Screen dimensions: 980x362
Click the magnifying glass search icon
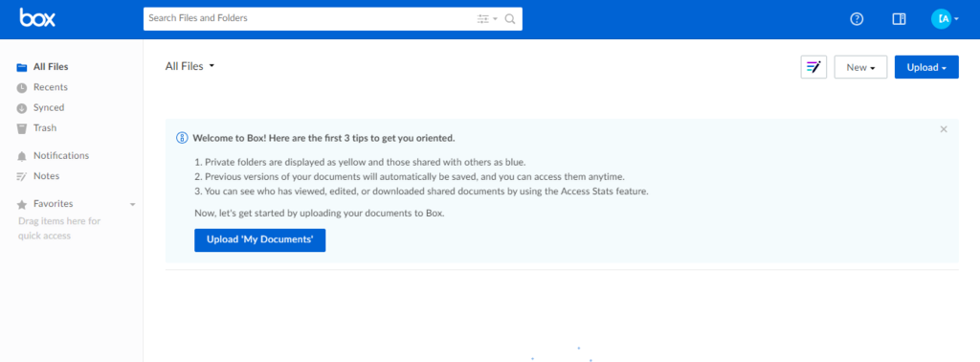[510, 19]
